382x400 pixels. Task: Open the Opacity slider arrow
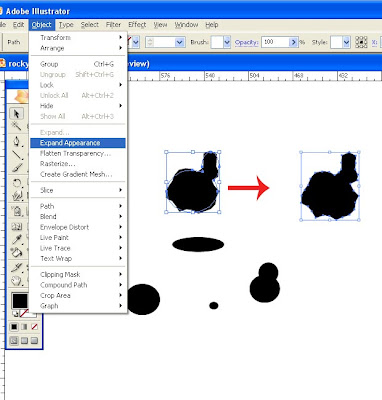click(x=294, y=42)
